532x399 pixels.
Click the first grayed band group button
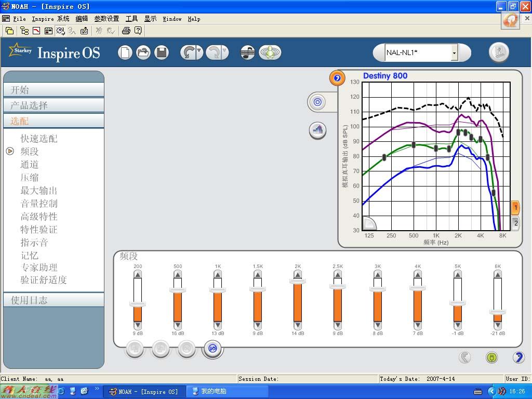click(x=135, y=349)
